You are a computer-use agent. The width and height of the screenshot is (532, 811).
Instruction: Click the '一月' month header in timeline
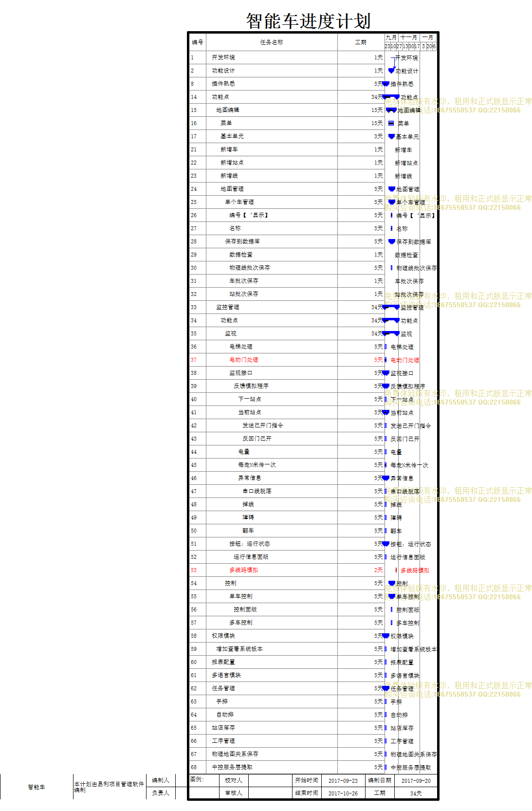[x=428, y=37]
